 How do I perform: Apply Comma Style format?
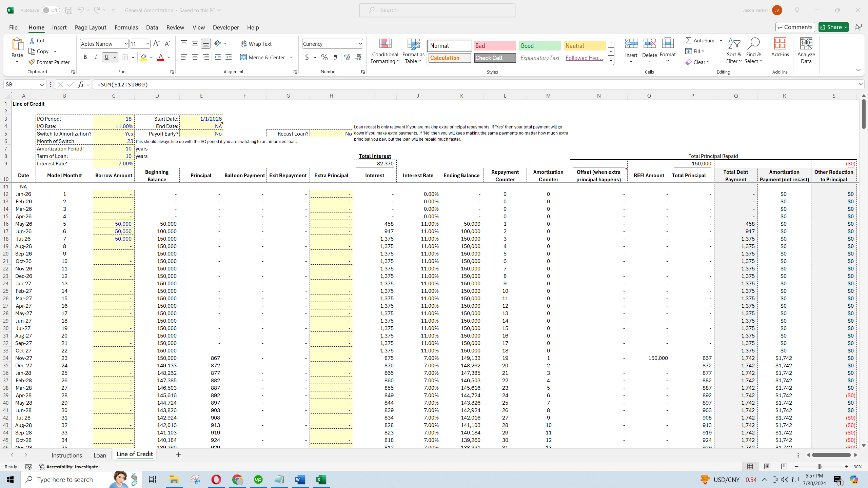(335, 57)
